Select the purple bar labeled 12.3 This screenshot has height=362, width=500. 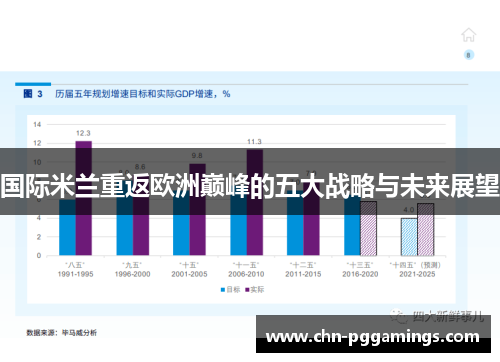[x=84, y=198]
